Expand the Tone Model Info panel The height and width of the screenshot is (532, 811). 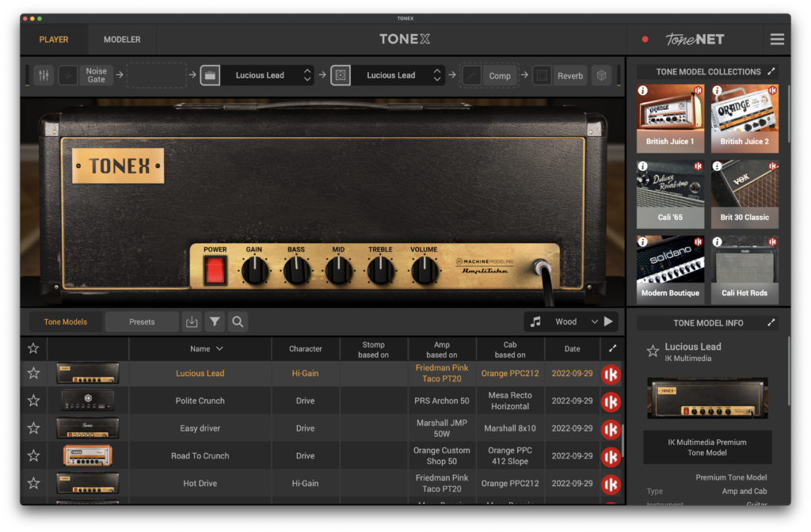pyautogui.click(x=771, y=323)
